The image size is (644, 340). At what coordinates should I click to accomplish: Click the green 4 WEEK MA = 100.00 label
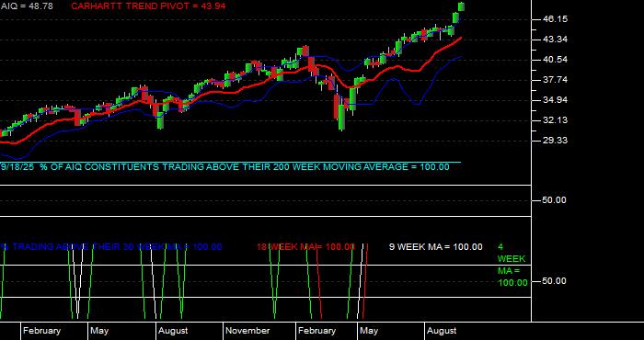tap(512, 265)
